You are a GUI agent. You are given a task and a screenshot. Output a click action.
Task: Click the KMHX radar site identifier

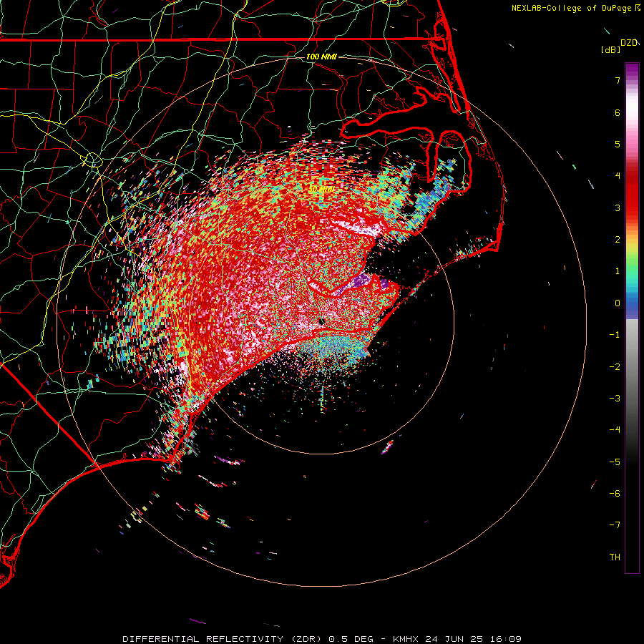406,639
